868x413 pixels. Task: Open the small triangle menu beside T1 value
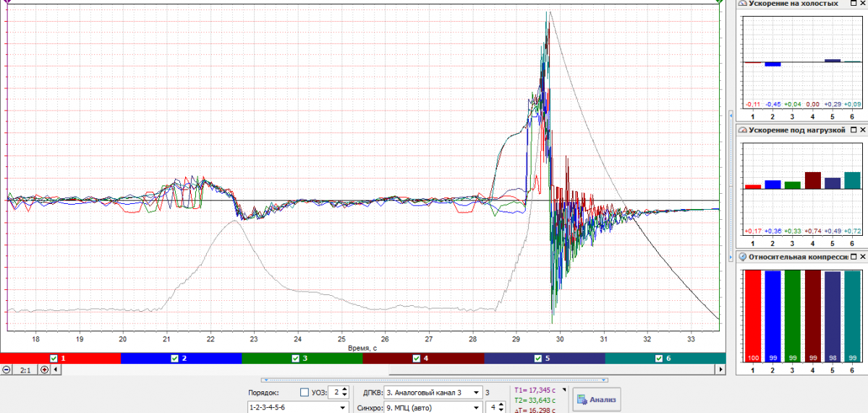click(x=564, y=389)
